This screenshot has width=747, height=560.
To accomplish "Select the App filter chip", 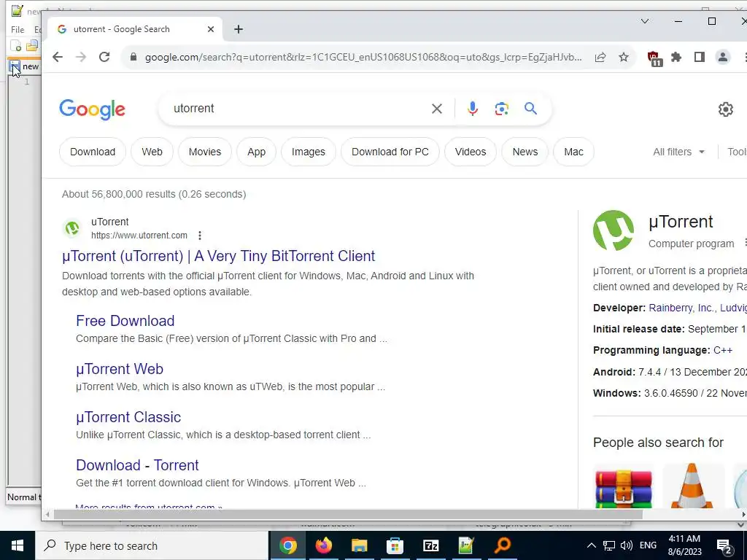I will [x=256, y=152].
